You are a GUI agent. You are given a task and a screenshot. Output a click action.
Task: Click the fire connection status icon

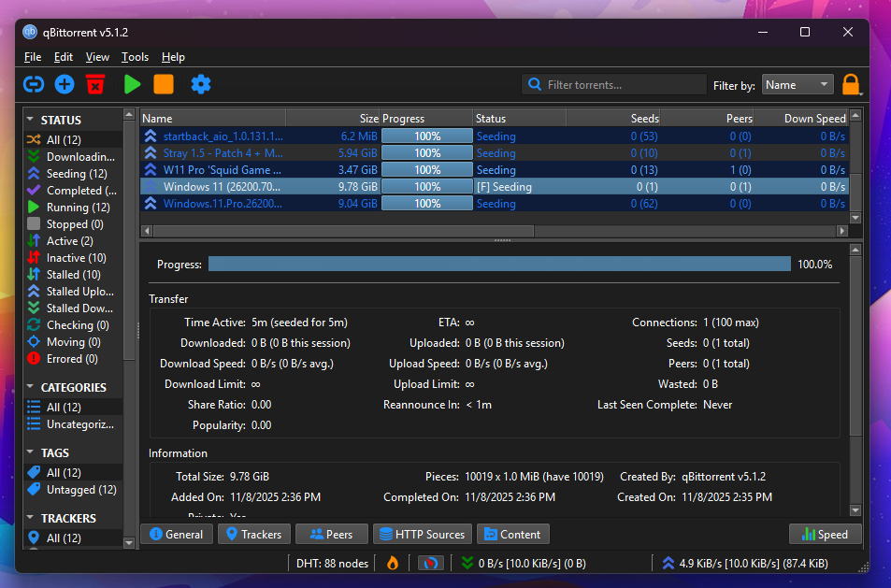pos(393,563)
